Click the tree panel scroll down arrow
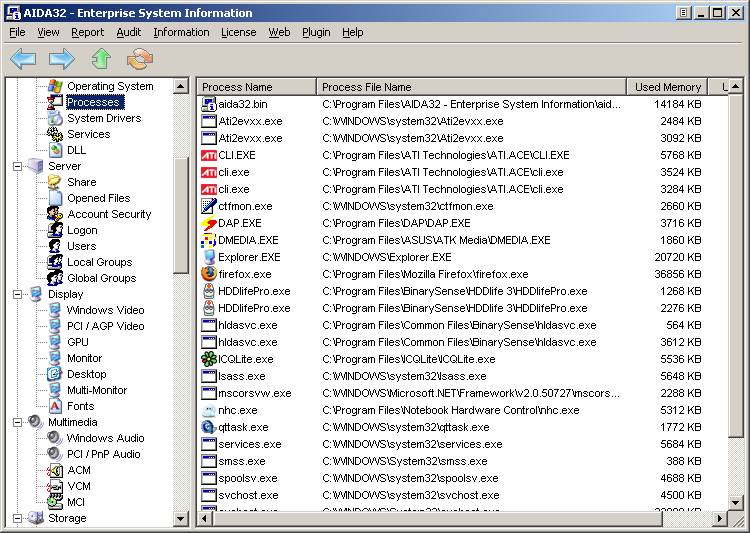750x533 pixels. tap(181, 518)
